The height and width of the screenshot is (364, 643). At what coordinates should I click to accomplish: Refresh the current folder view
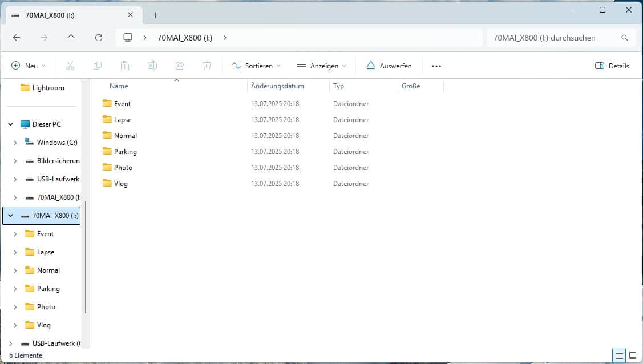pyautogui.click(x=99, y=38)
